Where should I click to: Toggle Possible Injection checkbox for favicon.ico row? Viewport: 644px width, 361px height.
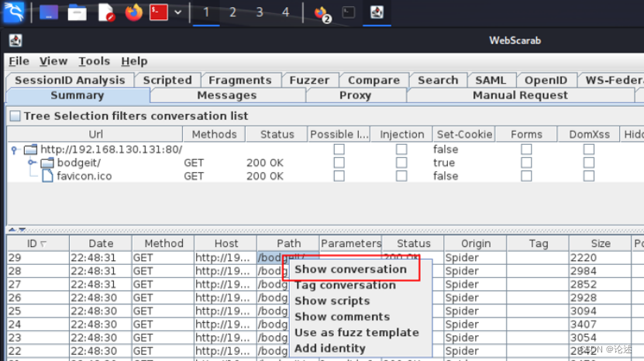[339, 176]
